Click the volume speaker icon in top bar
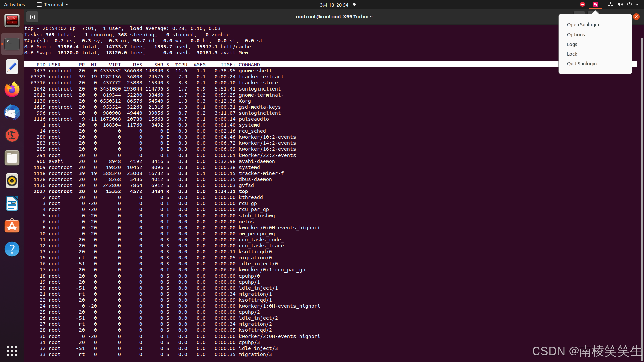 point(620,4)
